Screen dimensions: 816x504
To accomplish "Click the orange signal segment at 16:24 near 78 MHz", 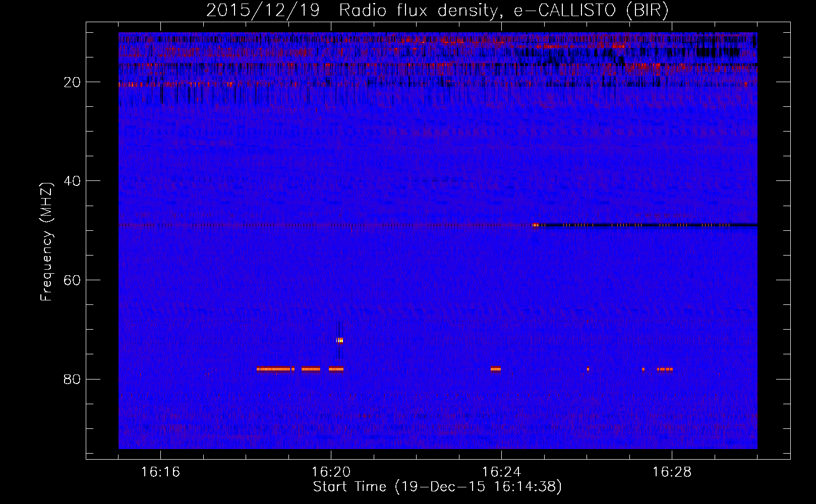I will tap(496, 369).
